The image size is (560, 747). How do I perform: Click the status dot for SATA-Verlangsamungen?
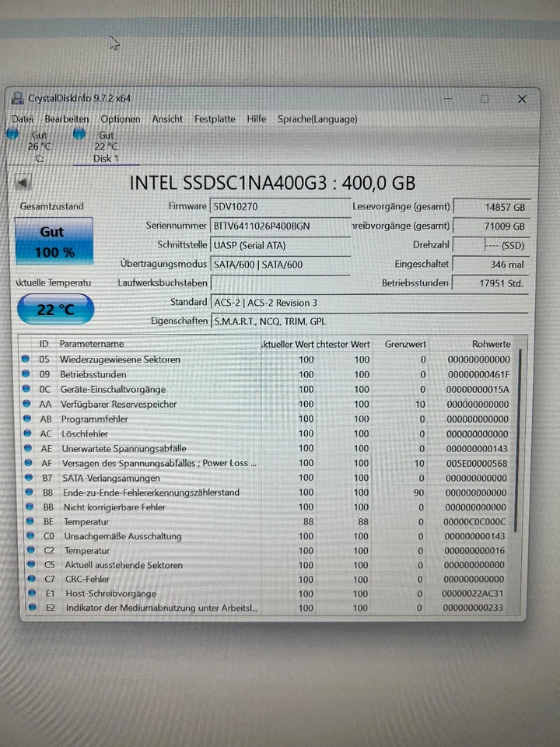tap(29, 477)
